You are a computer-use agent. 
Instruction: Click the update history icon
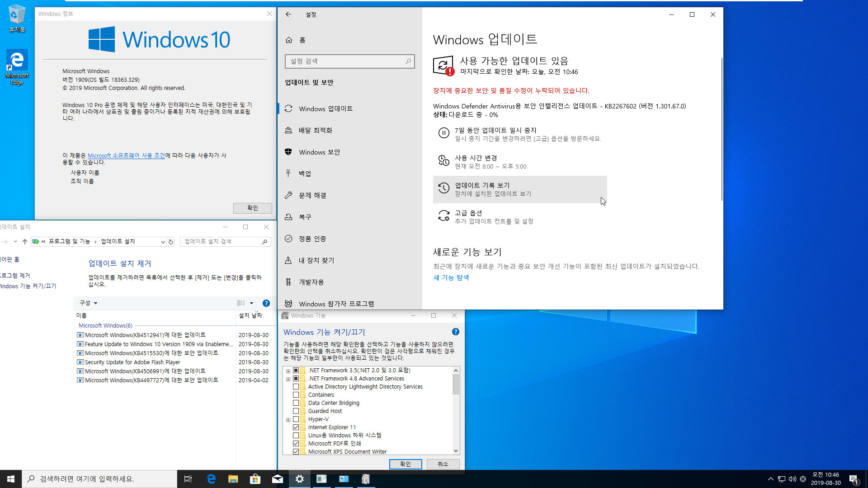coord(444,188)
